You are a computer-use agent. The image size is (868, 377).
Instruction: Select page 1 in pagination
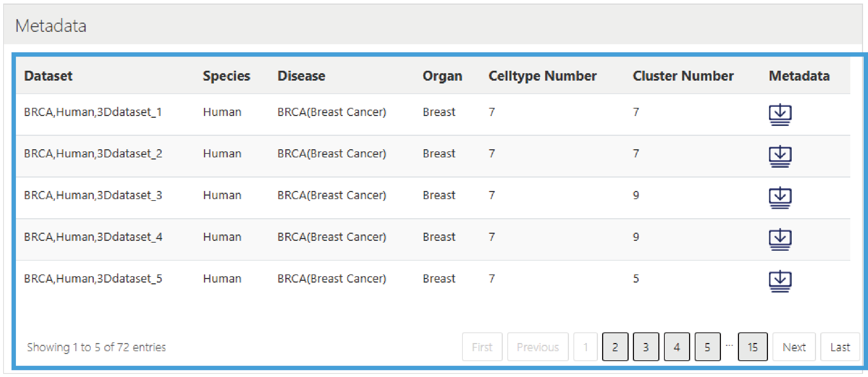(585, 347)
